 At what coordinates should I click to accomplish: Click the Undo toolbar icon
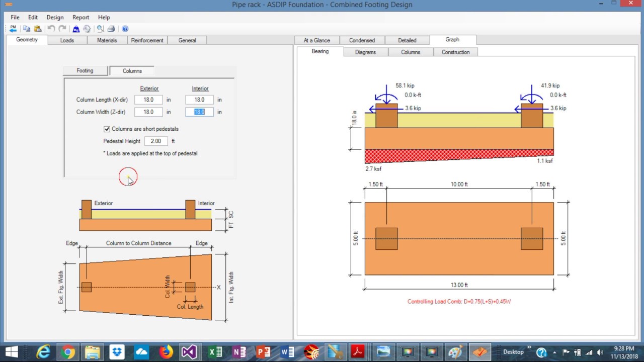click(51, 29)
